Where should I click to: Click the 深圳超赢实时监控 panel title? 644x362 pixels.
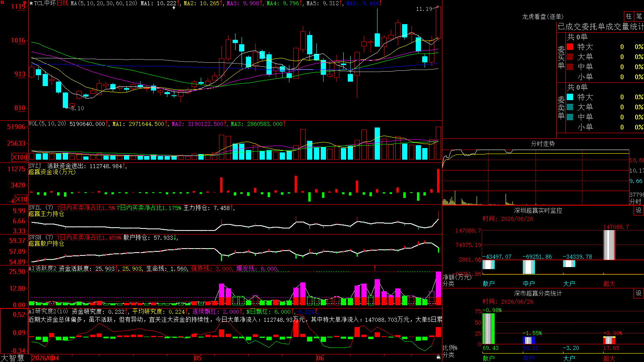pos(538,210)
